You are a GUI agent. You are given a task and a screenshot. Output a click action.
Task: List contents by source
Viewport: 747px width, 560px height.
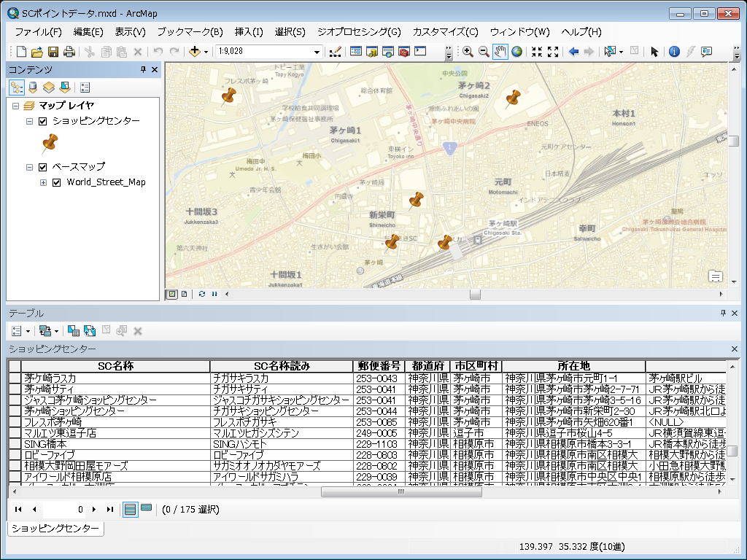(x=33, y=87)
